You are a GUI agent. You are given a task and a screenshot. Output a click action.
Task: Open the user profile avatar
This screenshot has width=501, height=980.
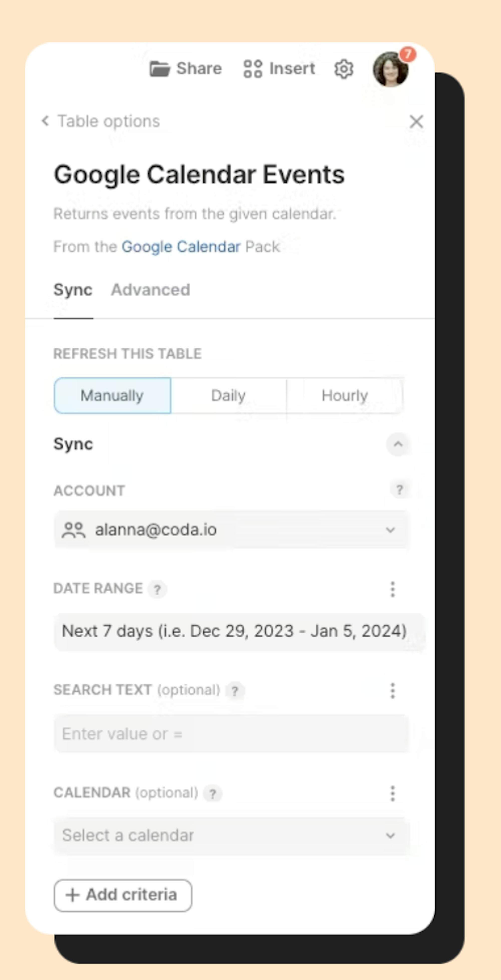pyautogui.click(x=391, y=69)
